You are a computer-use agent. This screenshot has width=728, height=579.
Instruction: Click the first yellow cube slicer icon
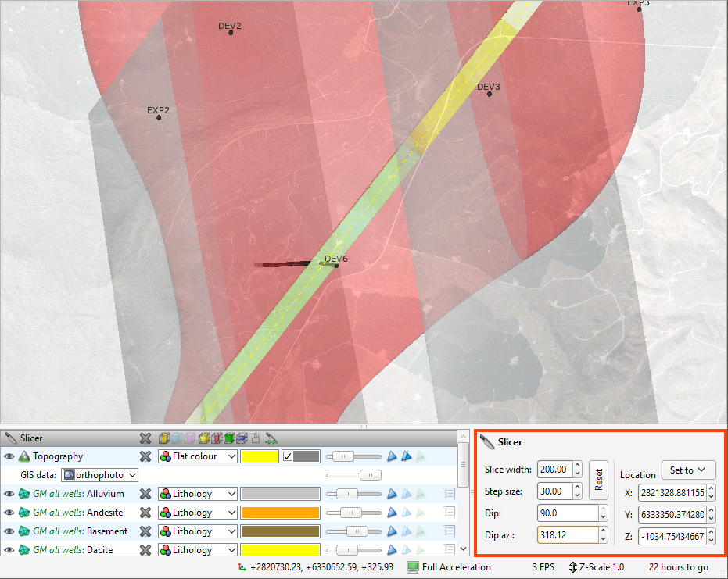pos(163,438)
